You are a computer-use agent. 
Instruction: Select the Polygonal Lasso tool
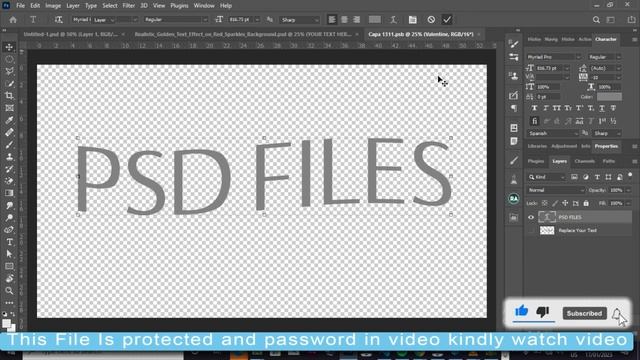(9, 71)
